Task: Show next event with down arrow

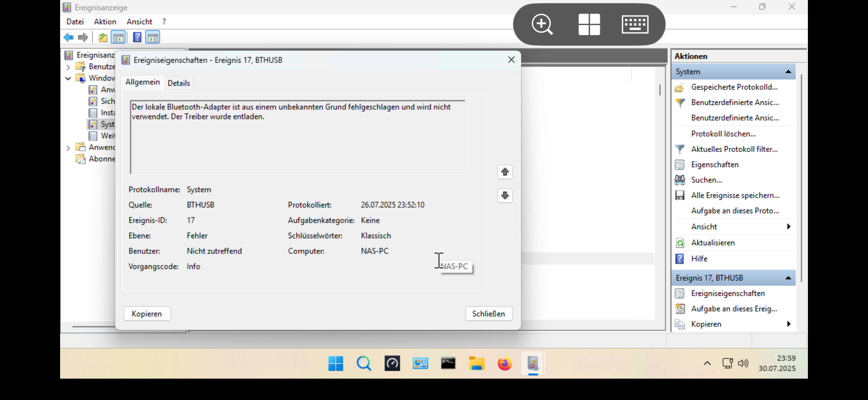Action: click(505, 195)
